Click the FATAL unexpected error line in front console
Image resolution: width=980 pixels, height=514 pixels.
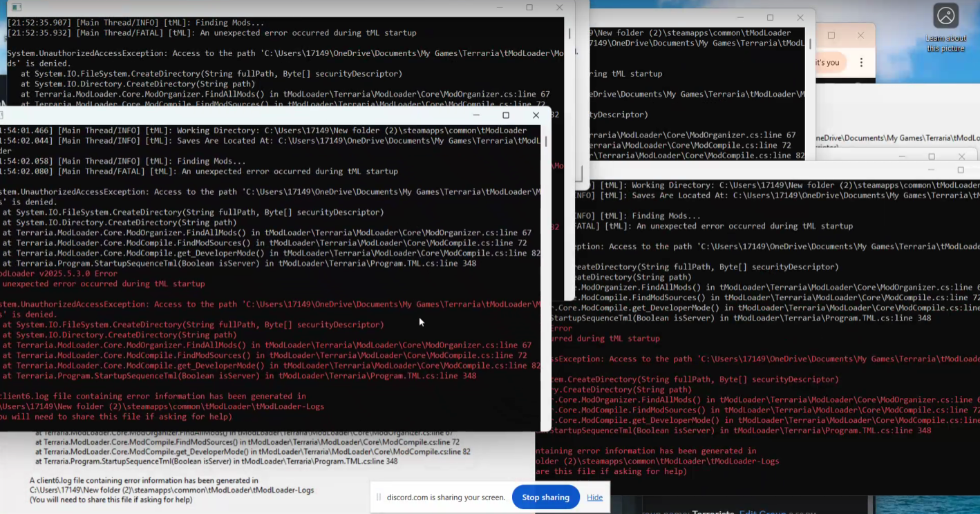[199, 171]
